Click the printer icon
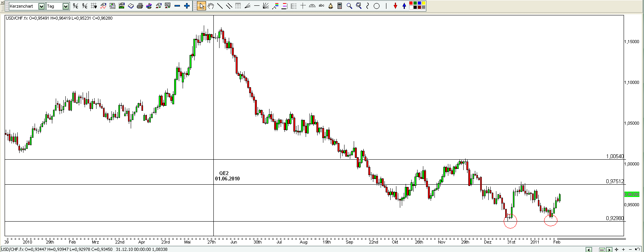 [140, 6]
